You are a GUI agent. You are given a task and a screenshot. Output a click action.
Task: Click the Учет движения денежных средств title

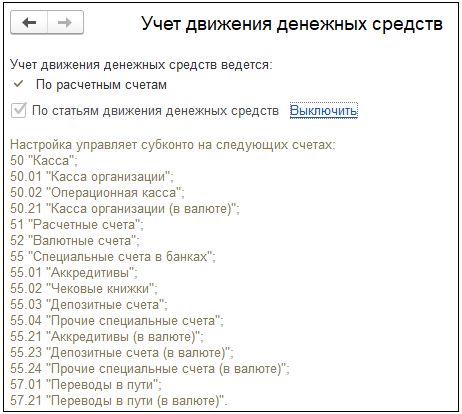pyautogui.click(x=292, y=24)
